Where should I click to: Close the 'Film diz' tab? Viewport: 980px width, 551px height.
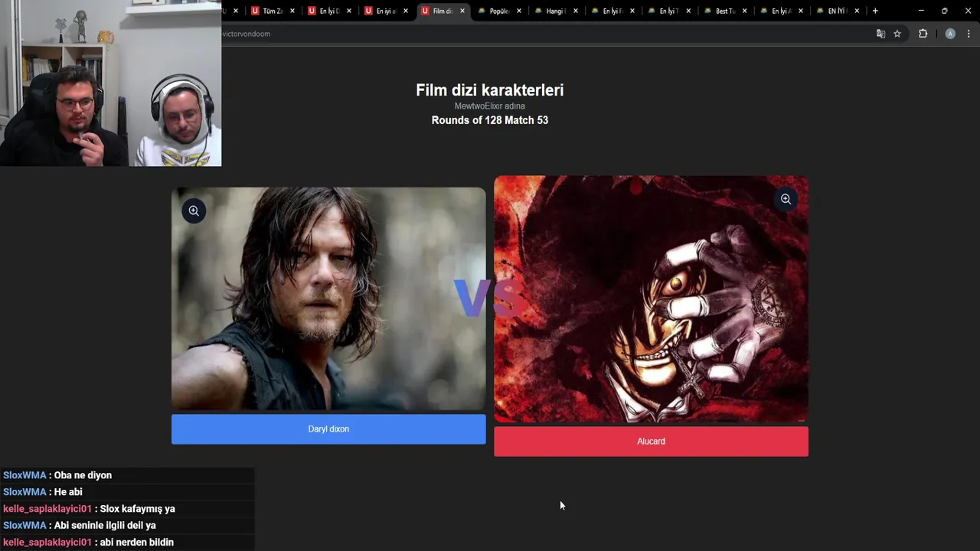click(462, 11)
